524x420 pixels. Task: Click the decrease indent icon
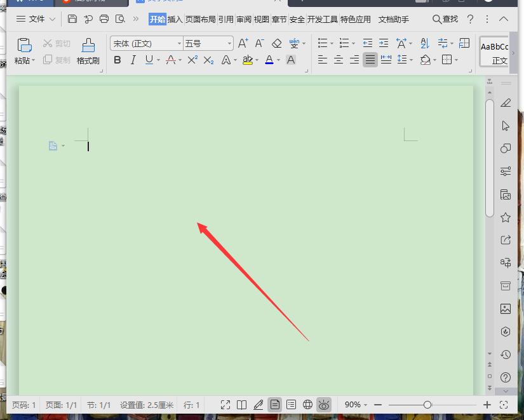(x=368, y=43)
